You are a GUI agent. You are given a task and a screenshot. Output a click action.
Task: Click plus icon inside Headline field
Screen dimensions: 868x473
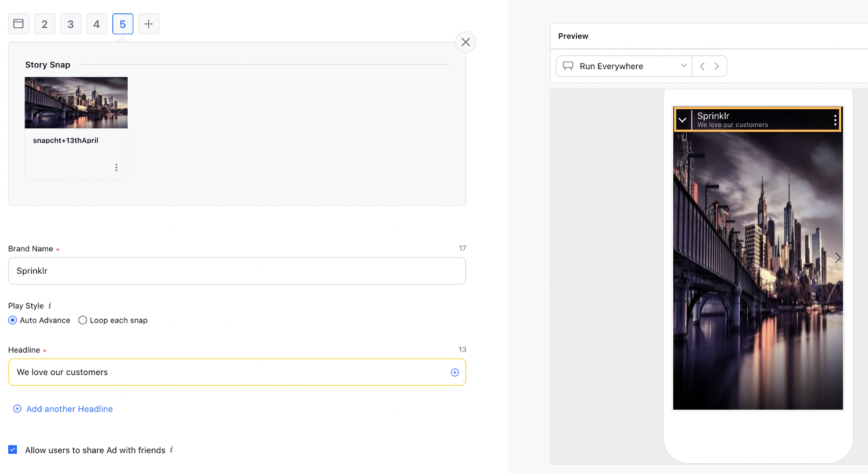(455, 372)
